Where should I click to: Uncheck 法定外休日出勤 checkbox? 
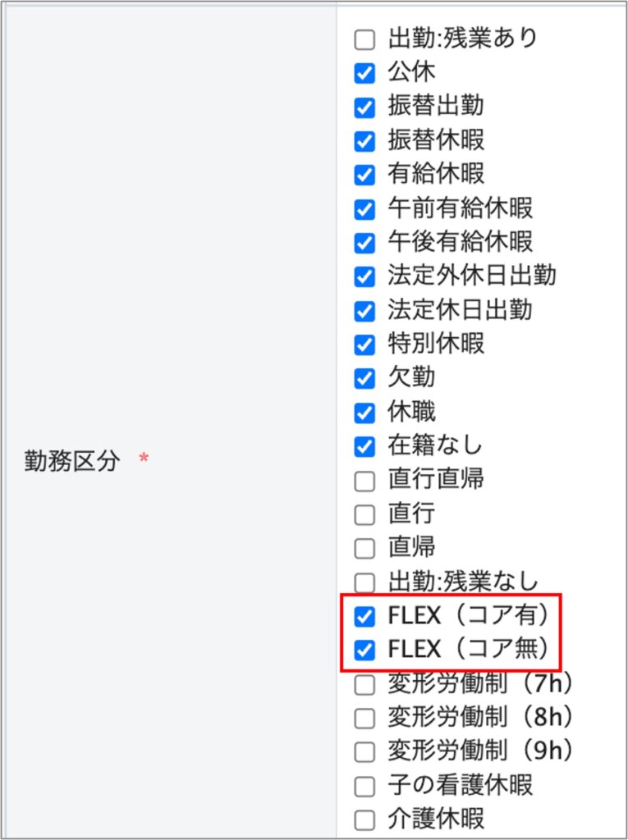pos(364,276)
